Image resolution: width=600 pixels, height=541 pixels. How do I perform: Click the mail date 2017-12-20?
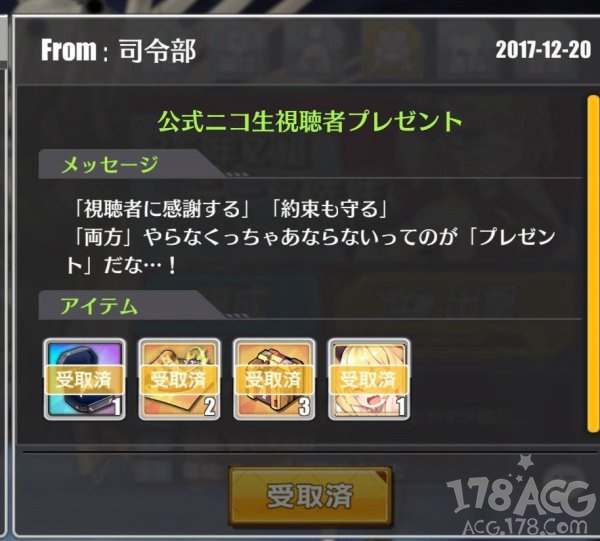543,50
